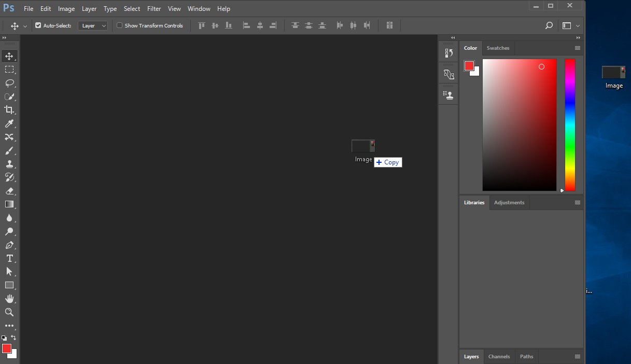Screen dimensions: 631x364
Task: Open the Filter menu
Action: click(154, 8)
